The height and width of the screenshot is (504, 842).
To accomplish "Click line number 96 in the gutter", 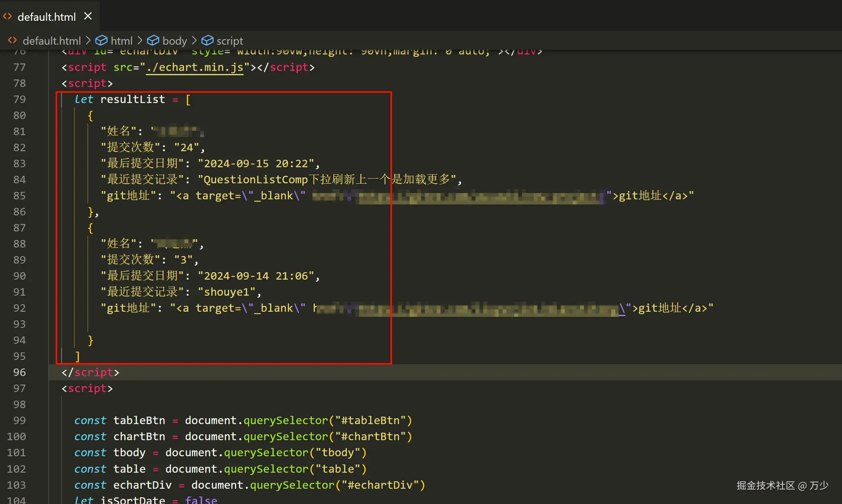I will click(x=19, y=372).
